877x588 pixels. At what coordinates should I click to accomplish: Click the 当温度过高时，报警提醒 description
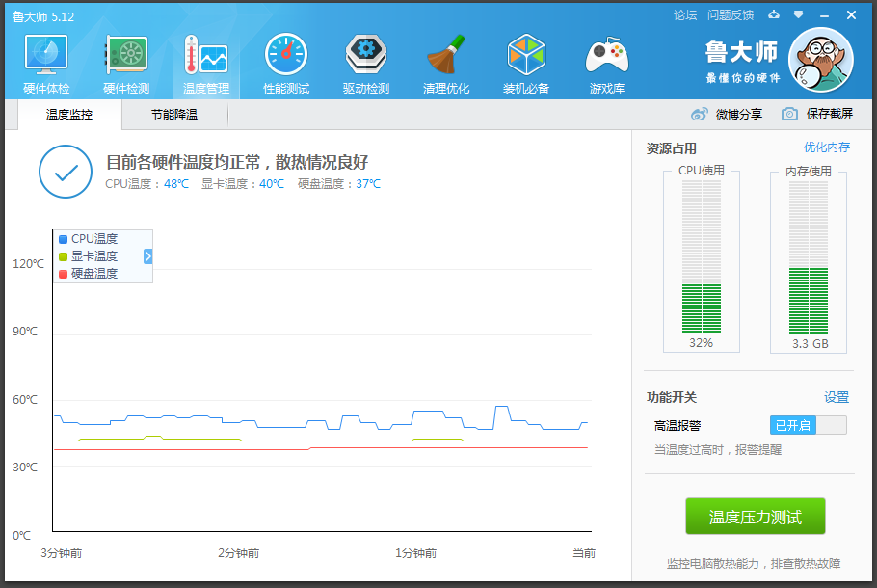718,450
